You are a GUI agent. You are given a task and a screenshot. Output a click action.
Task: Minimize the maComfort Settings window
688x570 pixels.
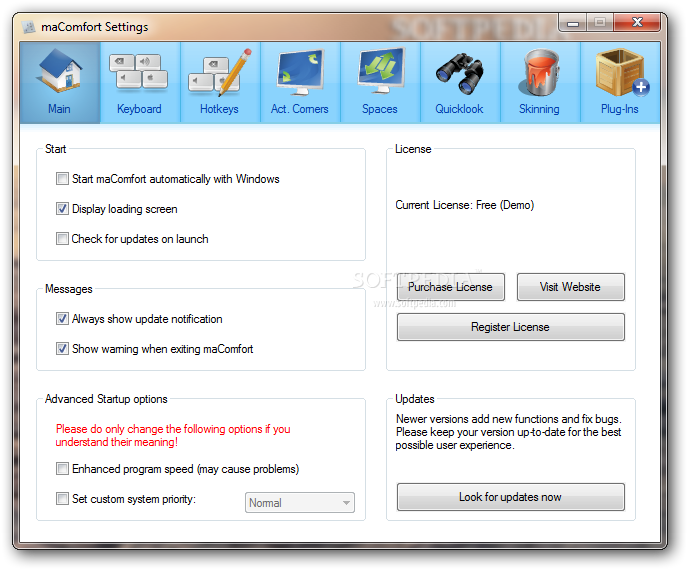pos(573,23)
